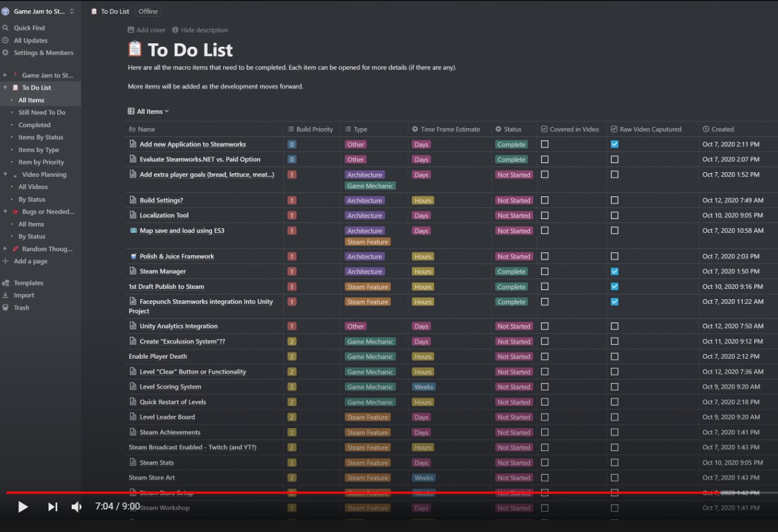Screen dimensions: 778x532
Task: Open Steam Achievements item
Action: [170, 432]
